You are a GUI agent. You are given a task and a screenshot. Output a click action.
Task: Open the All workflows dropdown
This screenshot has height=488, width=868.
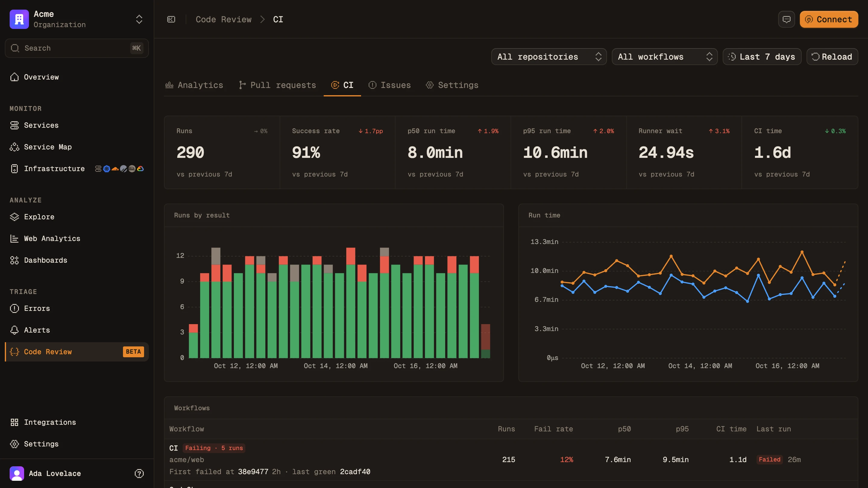[x=665, y=57]
